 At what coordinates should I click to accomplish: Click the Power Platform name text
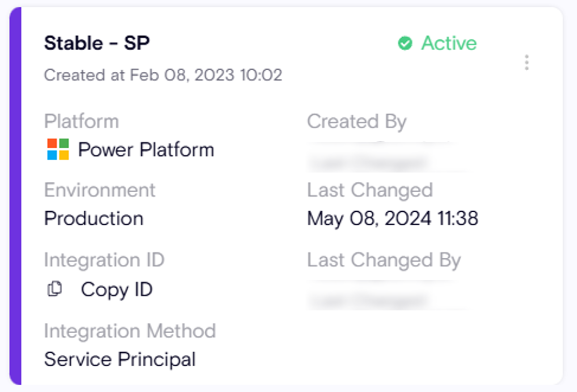146,150
